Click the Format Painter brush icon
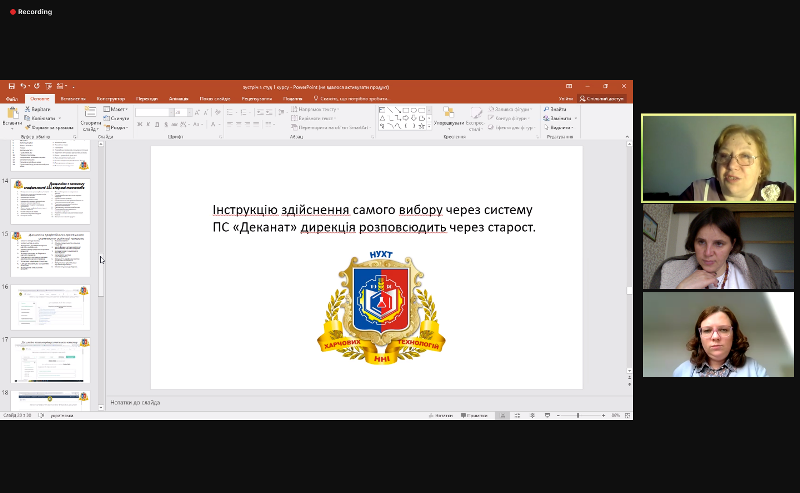Screen dimensions: 800x493 (x=28, y=127)
